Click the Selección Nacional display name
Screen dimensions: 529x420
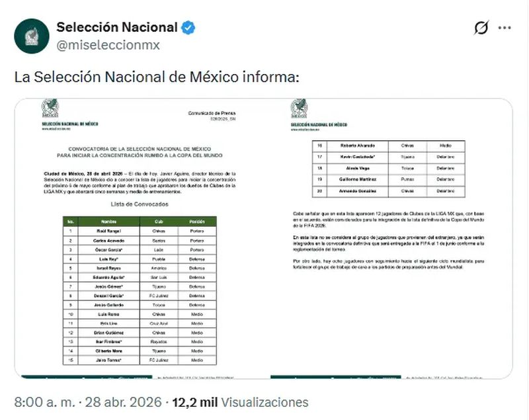(x=117, y=27)
